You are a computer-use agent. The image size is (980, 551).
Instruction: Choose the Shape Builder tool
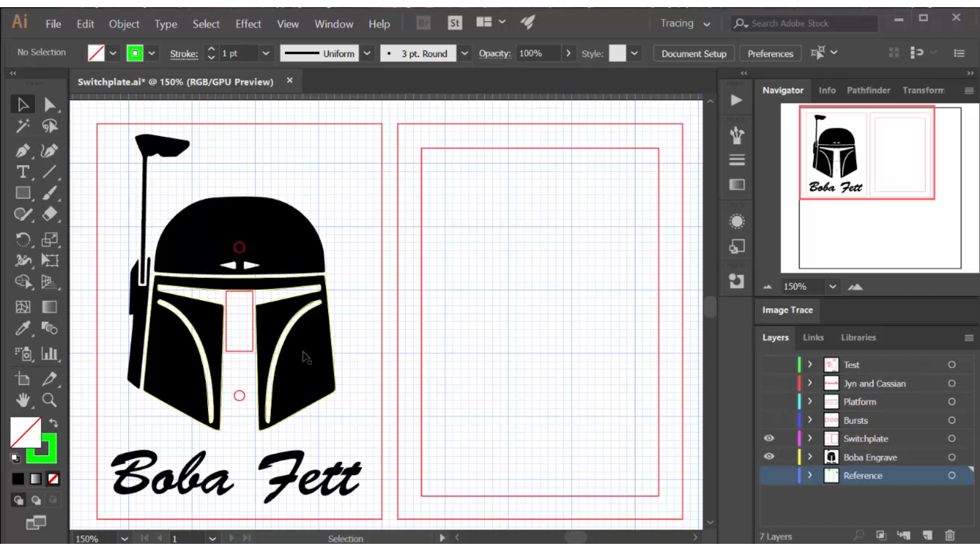click(22, 281)
